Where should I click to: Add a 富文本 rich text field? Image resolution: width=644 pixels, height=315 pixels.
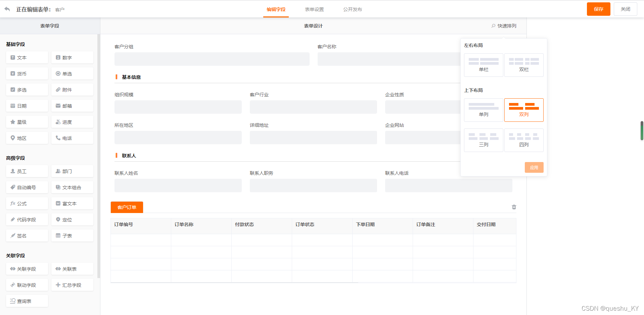point(72,203)
